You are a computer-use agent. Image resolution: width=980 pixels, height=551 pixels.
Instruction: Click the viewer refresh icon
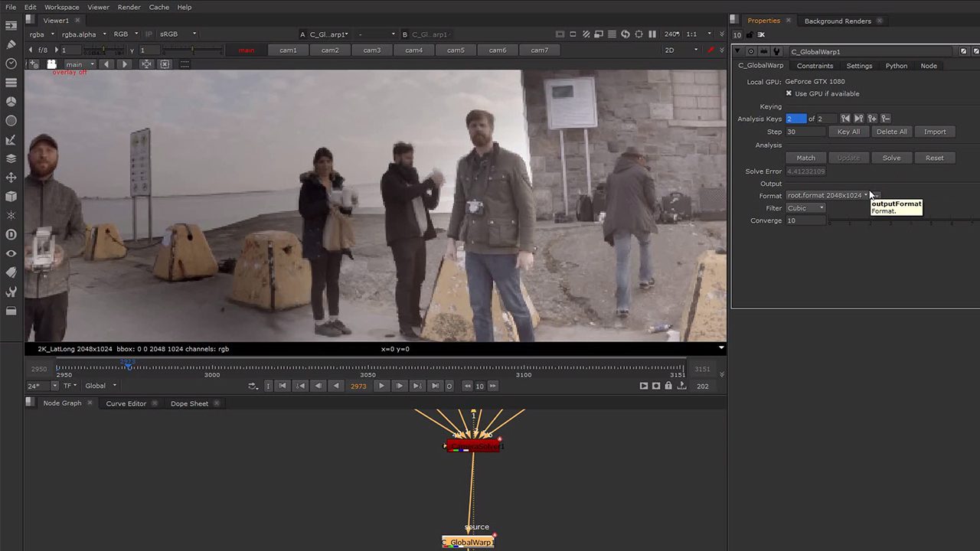coord(626,34)
